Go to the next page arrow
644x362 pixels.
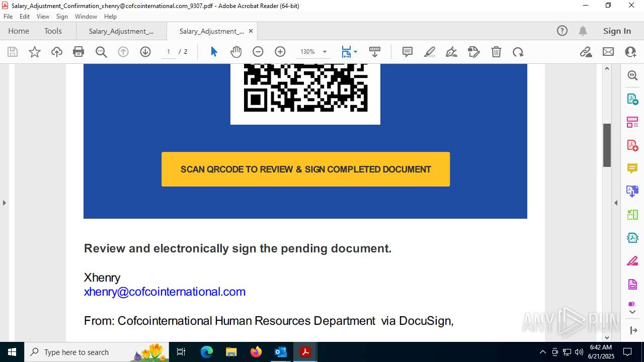[145, 52]
